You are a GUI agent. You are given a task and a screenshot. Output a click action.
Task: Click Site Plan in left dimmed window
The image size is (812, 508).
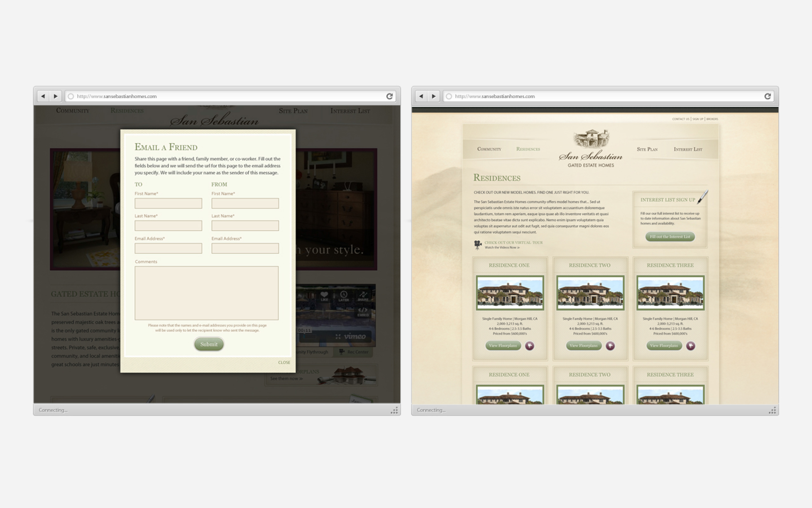tap(293, 111)
